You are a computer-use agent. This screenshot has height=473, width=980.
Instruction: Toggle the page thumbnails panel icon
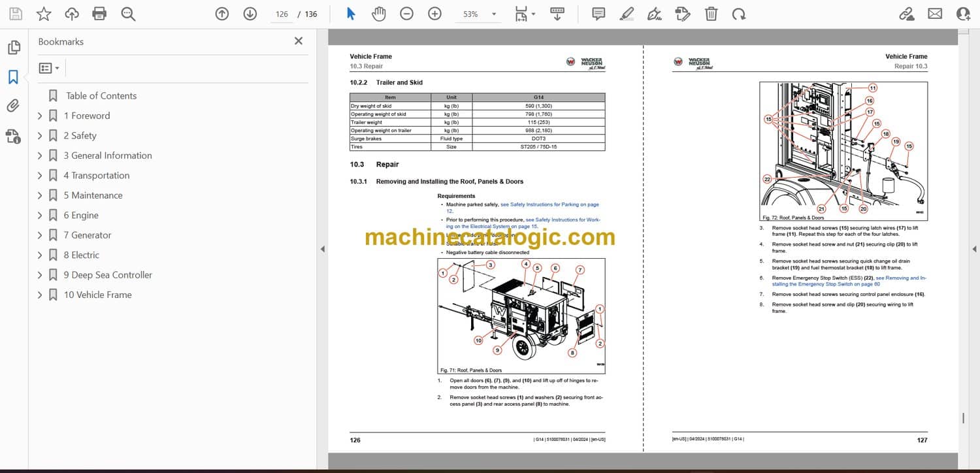[x=13, y=48]
